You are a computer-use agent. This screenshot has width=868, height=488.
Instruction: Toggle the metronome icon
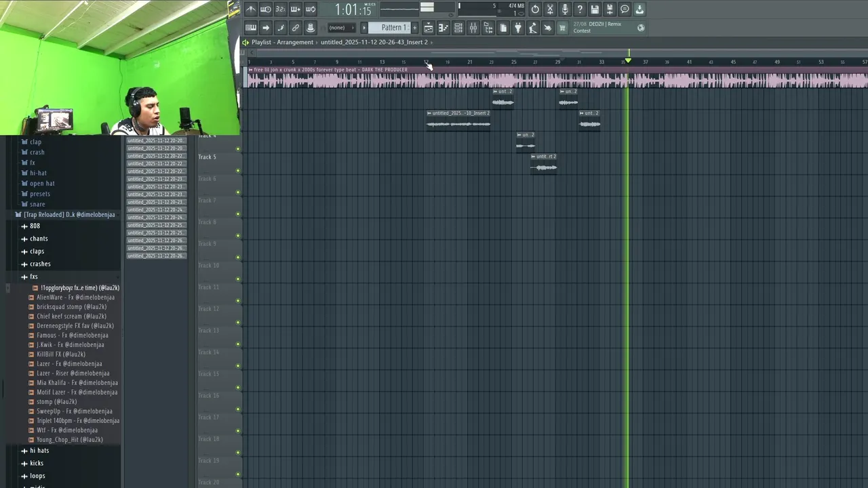click(x=251, y=9)
